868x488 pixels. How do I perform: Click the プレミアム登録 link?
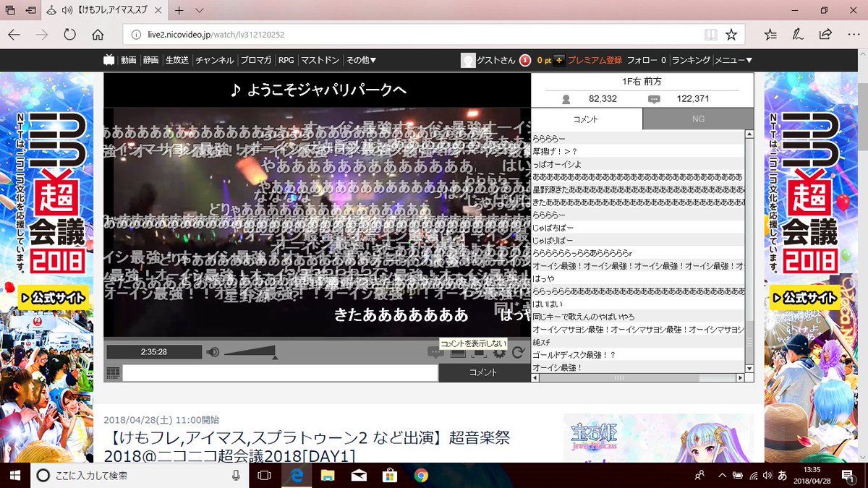click(x=595, y=61)
